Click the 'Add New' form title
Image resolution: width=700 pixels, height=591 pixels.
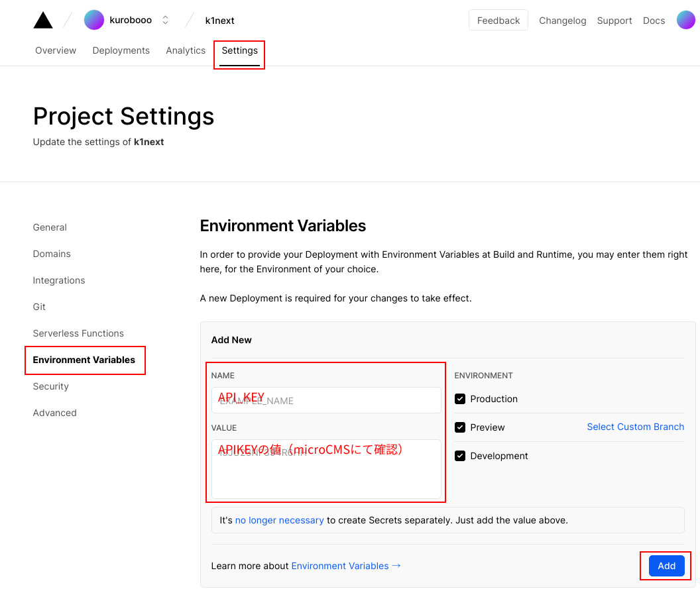pos(231,340)
